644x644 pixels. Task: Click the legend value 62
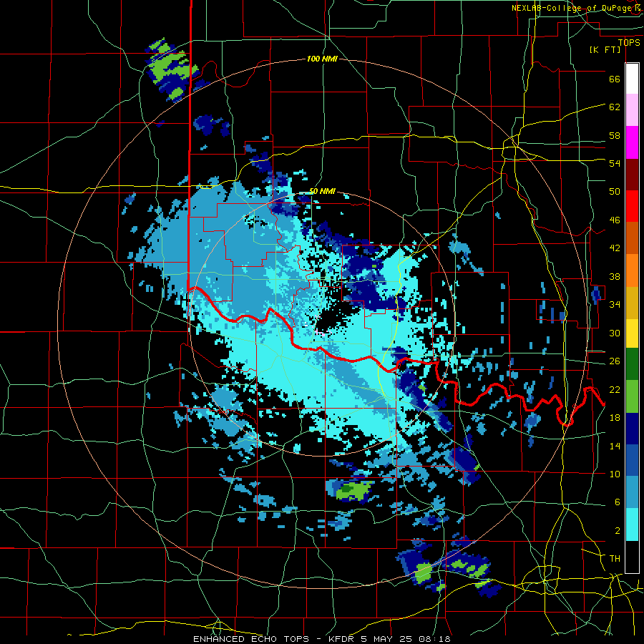tap(615, 107)
